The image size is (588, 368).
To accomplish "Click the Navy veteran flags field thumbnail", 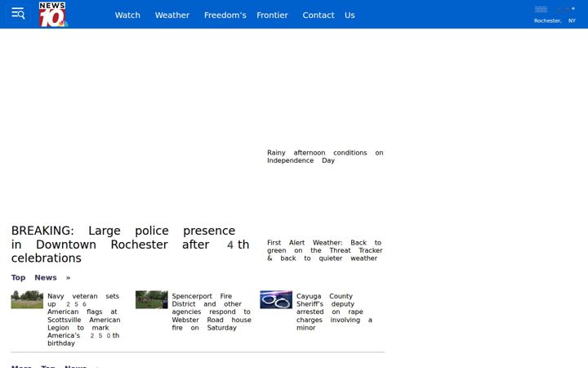I will click(27, 299).
